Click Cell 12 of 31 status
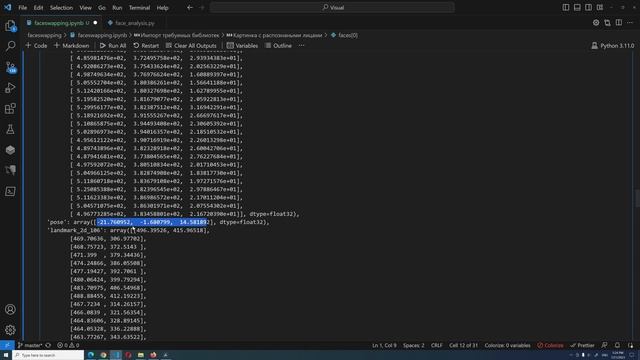The width and height of the screenshot is (640, 360). (x=463, y=345)
